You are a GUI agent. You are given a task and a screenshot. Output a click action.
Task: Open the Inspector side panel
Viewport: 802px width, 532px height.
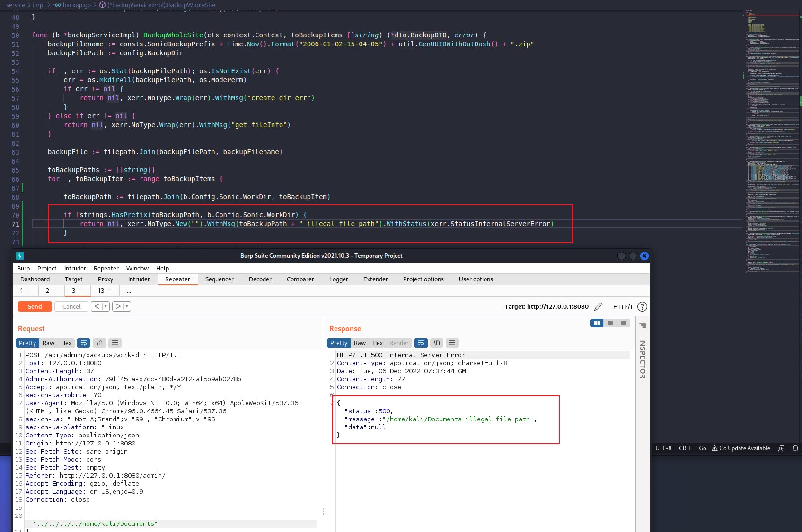[642, 359]
